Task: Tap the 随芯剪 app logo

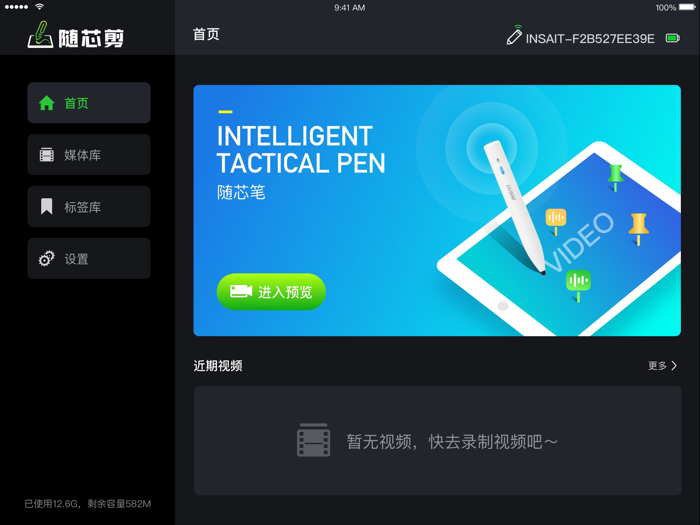Action: pos(75,35)
